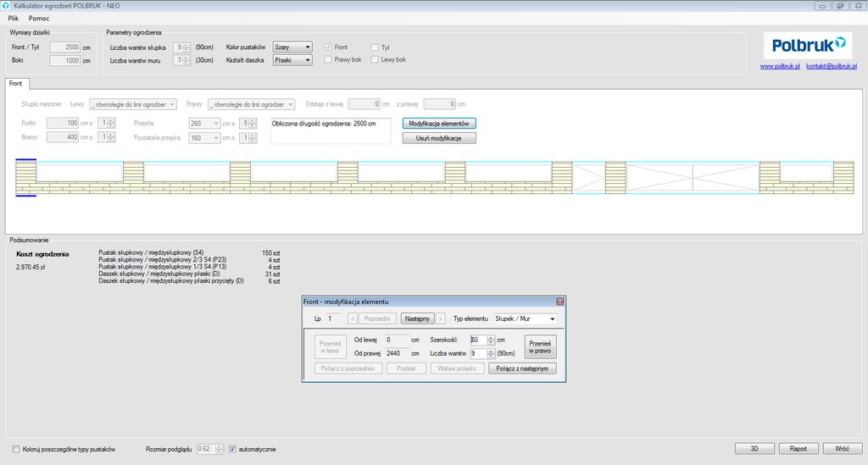868x465 pixels.
Task: Minimize the Kalkulator ogrodzeń window
Action: pos(822,6)
